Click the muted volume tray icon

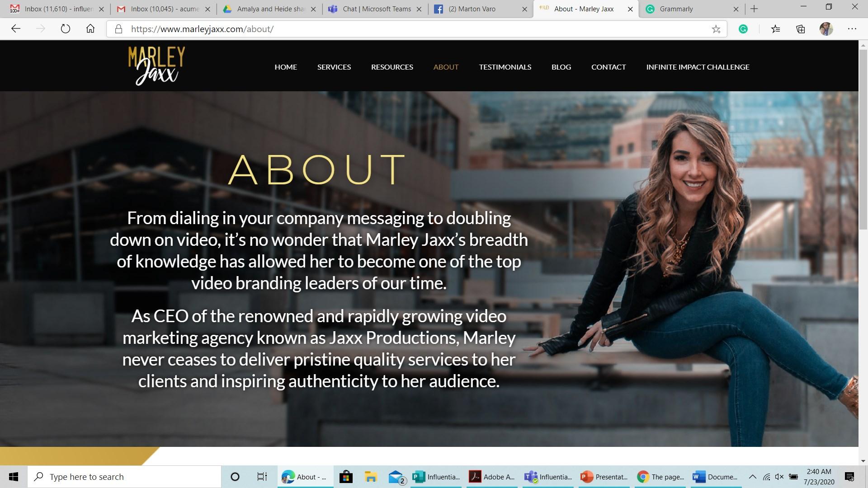(779, 477)
